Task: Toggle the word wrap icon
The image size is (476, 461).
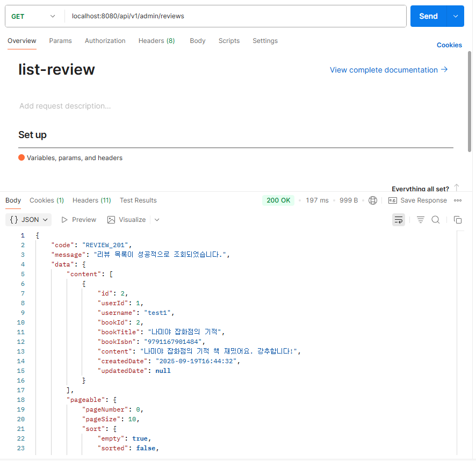Action: click(399, 220)
